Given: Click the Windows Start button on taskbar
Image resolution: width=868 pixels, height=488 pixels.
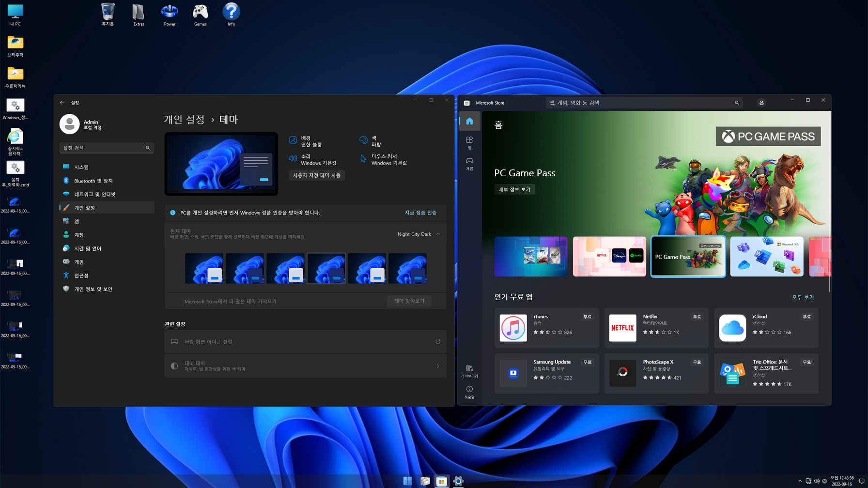Looking at the screenshot, I should click(408, 481).
